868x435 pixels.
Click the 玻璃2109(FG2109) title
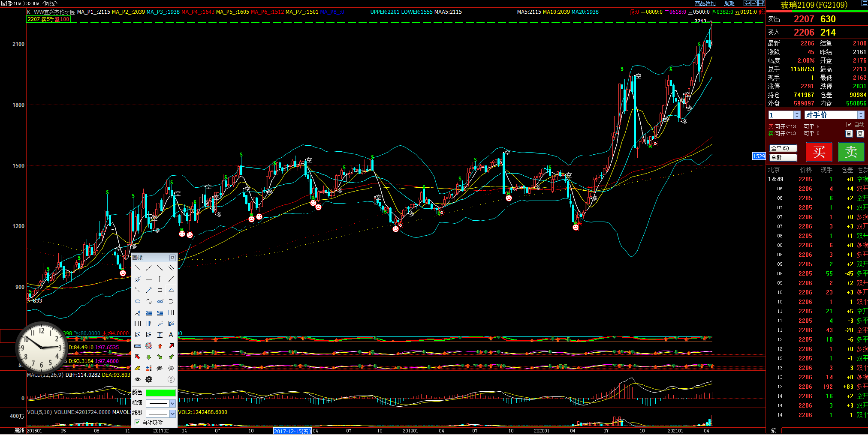pyautogui.click(x=814, y=5)
